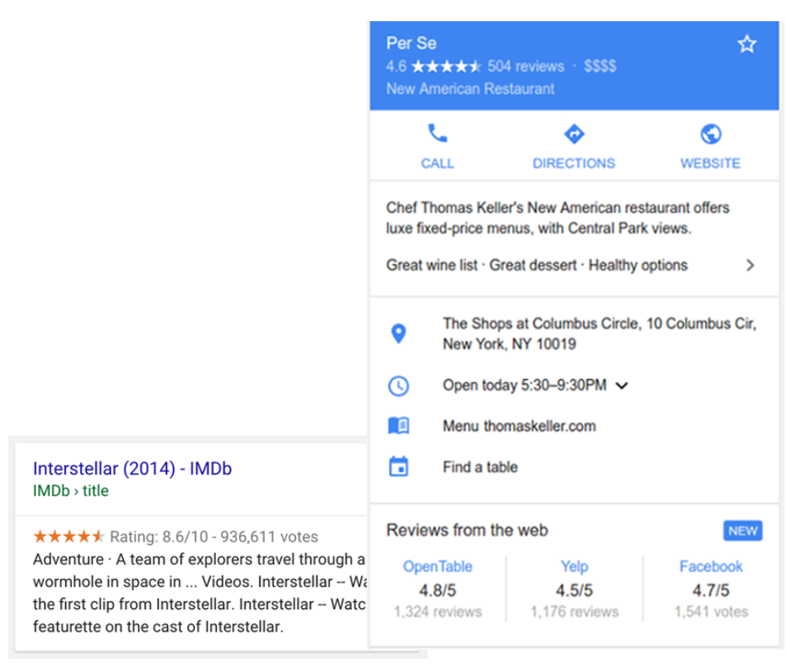Open the Interstellar (2014) - IMDb link
The width and height of the screenshot is (786, 672).
coord(132,468)
